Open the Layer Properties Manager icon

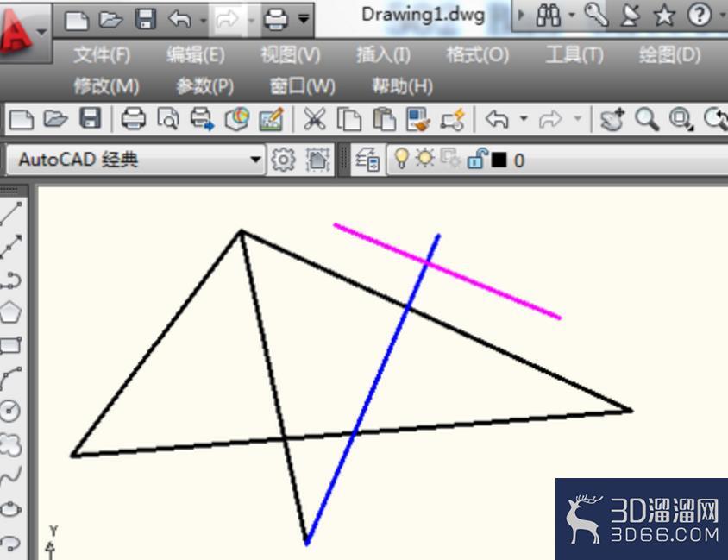point(367,160)
